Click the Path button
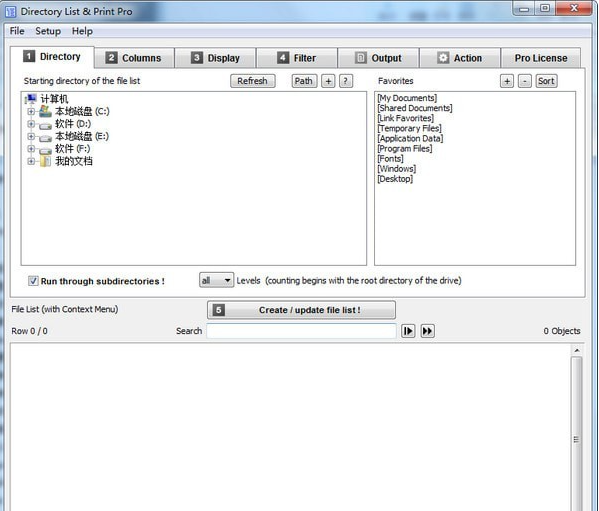599x511 pixels. click(304, 81)
